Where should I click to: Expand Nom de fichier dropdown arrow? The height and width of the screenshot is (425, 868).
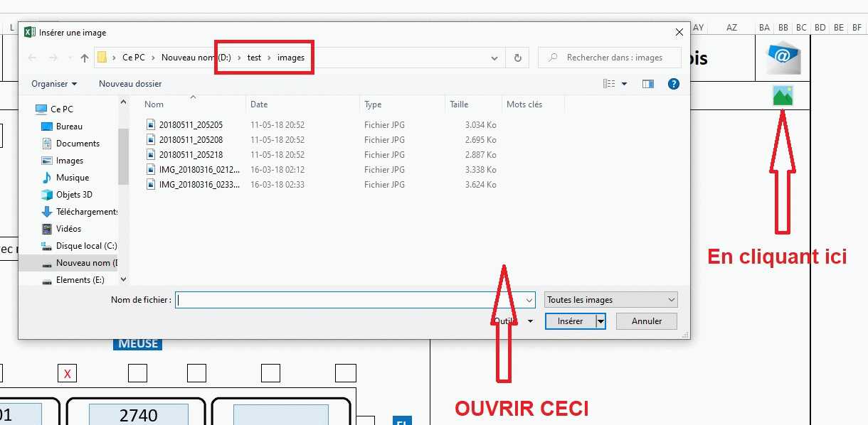(x=529, y=300)
